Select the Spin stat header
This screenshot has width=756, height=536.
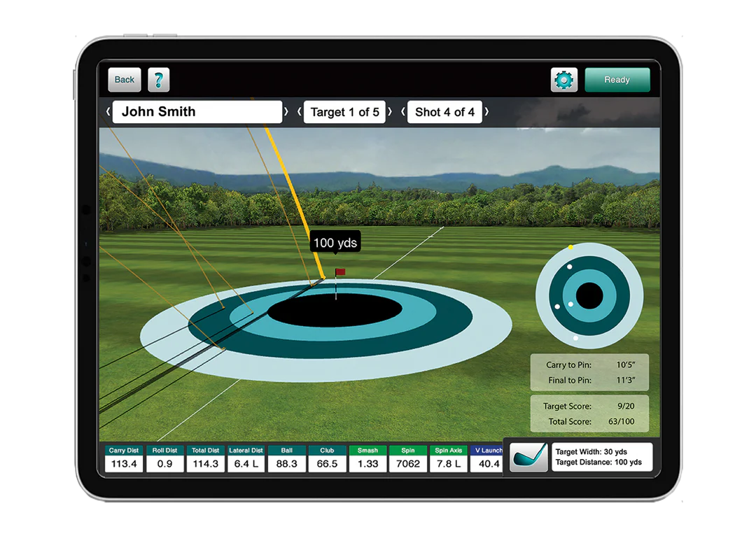tap(408, 451)
